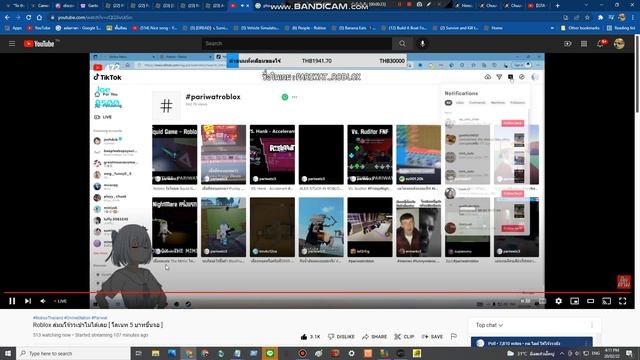Open the Apps bookmark shortcut
This screenshot has width=640, height=360.
[x=13, y=28]
